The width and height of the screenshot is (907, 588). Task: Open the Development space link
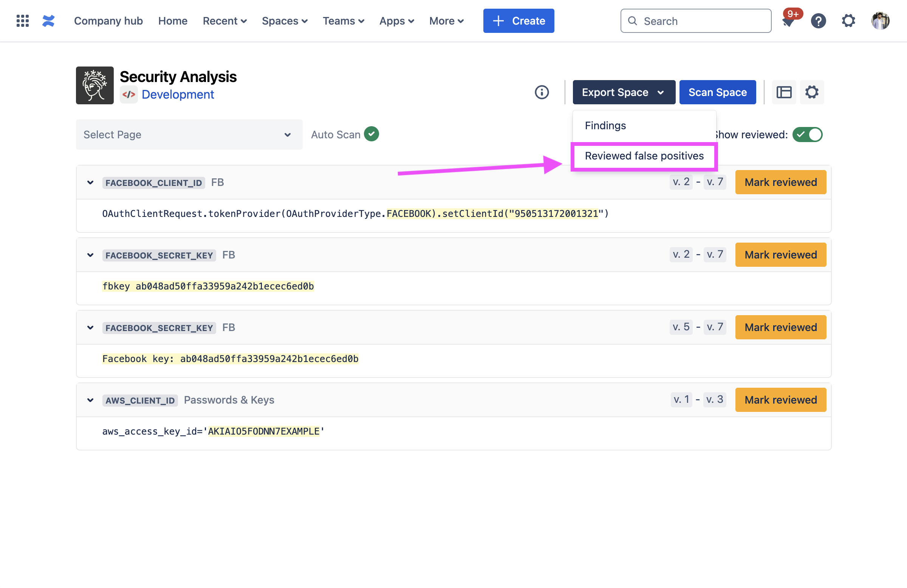[x=178, y=94]
